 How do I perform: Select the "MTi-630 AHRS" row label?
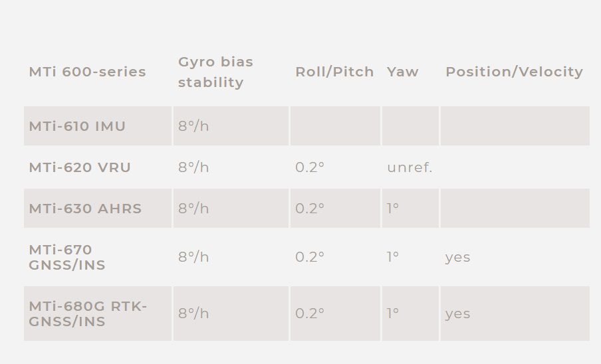[x=85, y=209]
